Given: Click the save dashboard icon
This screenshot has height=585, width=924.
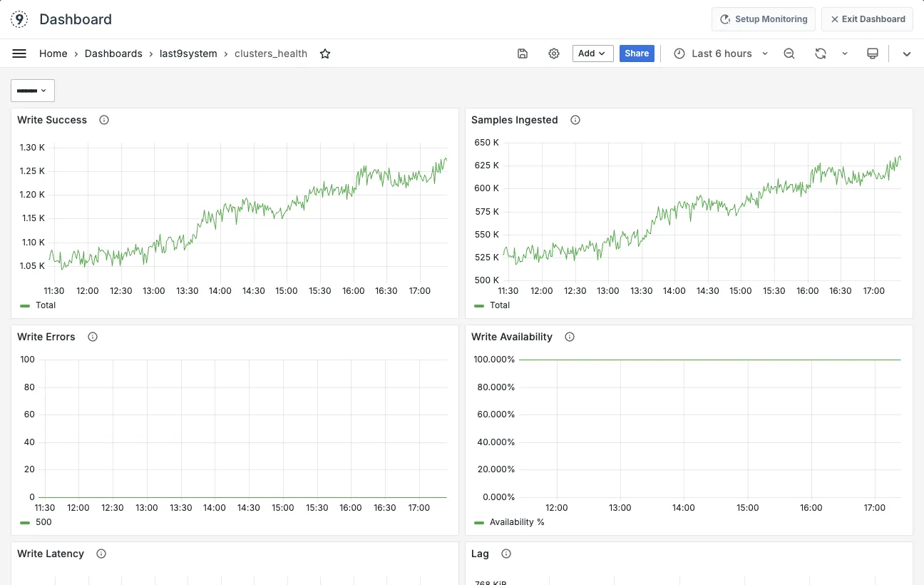Looking at the screenshot, I should pyautogui.click(x=523, y=54).
